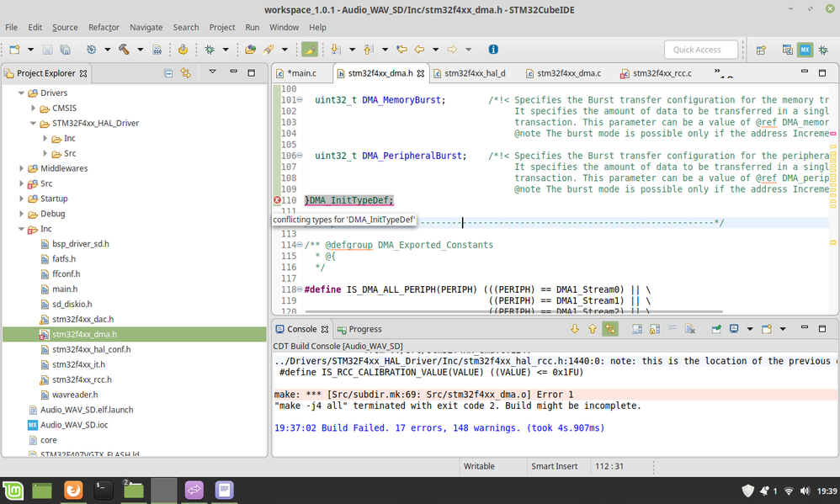Screen dimensions: 840x504
Task: Click the editor horizontal scrollbar
Action: [513, 311]
